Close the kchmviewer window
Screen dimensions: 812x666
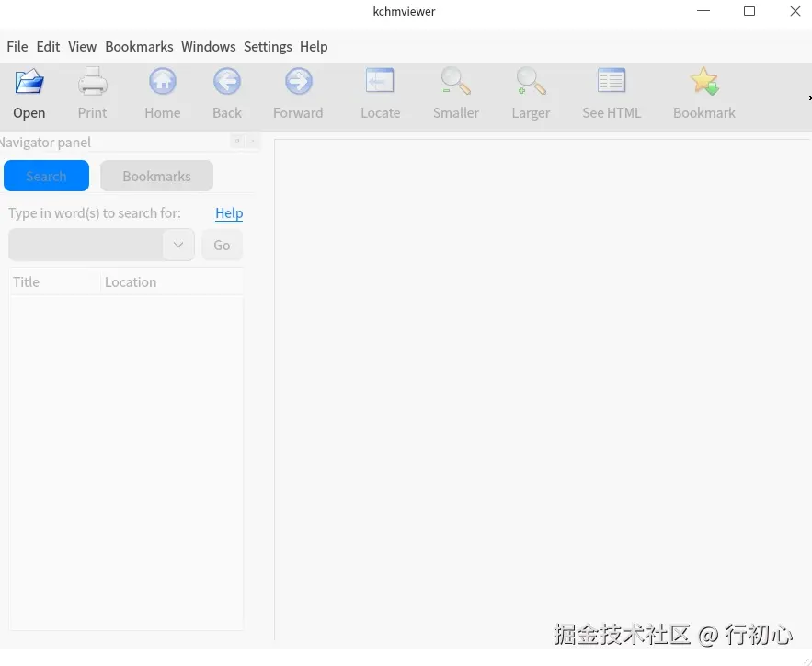(795, 11)
